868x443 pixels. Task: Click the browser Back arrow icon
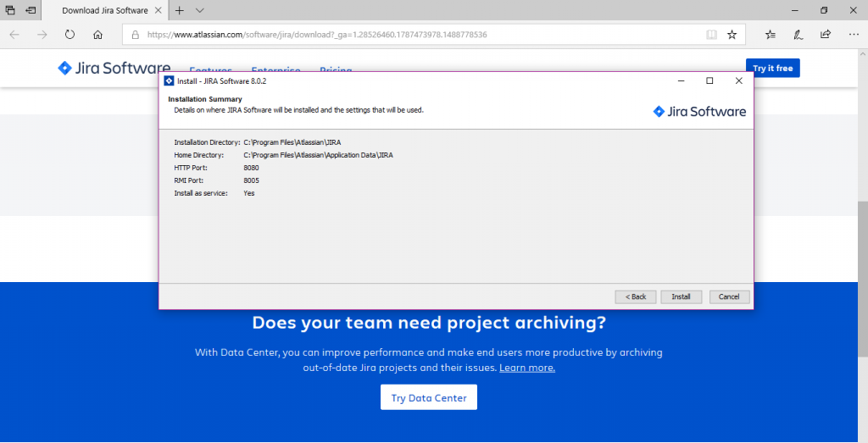[x=14, y=34]
